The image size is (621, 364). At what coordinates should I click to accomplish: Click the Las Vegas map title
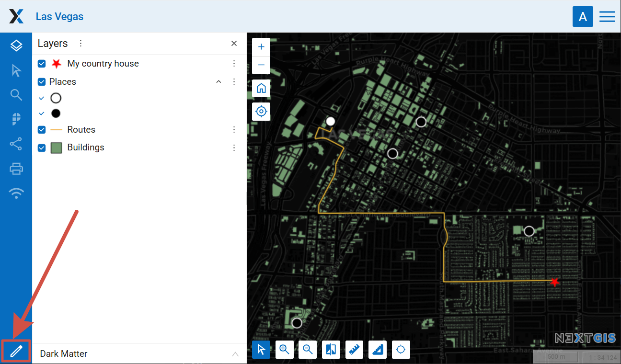click(59, 17)
